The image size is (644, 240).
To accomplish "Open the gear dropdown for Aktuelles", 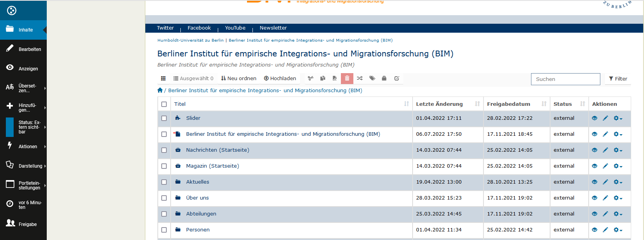I will [618, 182].
